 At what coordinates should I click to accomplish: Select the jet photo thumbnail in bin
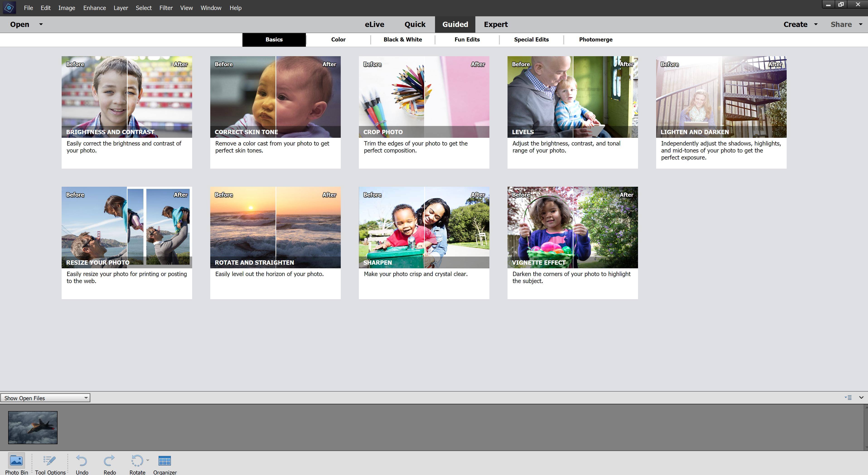click(x=33, y=427)
